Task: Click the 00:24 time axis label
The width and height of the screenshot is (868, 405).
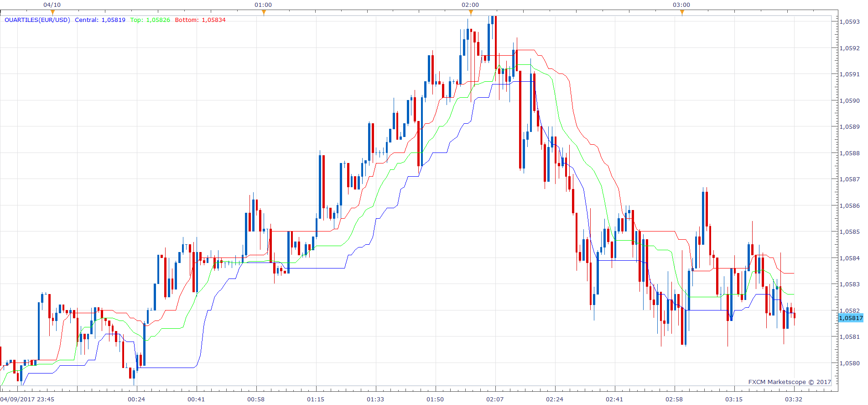Action: point(136,399)
